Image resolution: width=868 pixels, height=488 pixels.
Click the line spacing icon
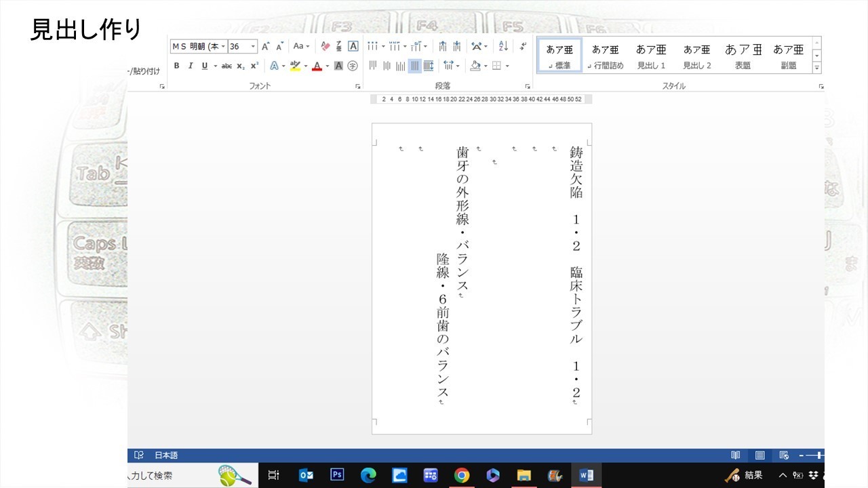pos(448,66)
